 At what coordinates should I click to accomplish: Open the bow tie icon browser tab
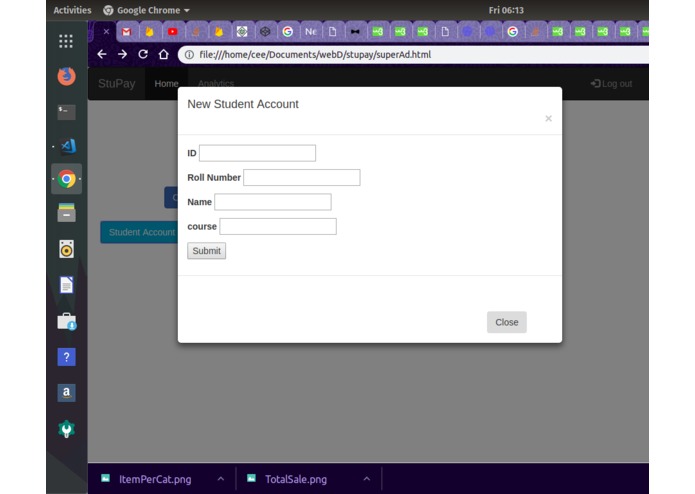point(355,31)
